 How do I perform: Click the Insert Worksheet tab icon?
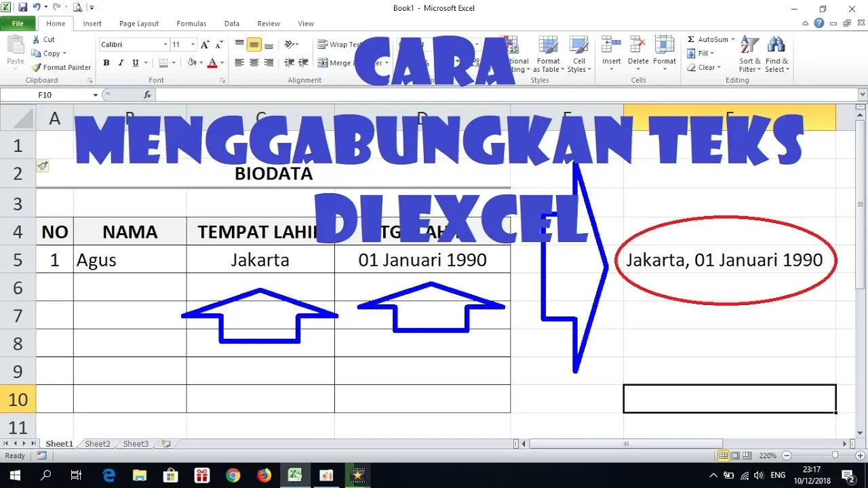tap(165, 444)
